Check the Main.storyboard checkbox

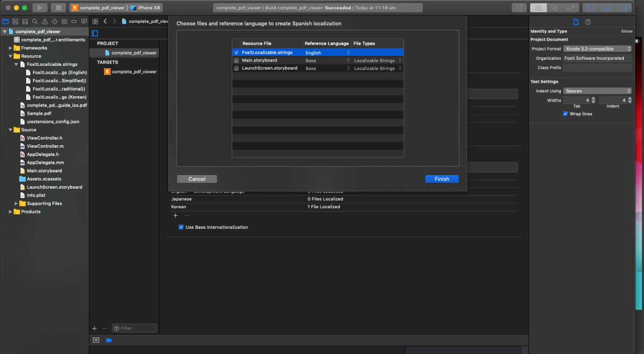tap(236, 60)
